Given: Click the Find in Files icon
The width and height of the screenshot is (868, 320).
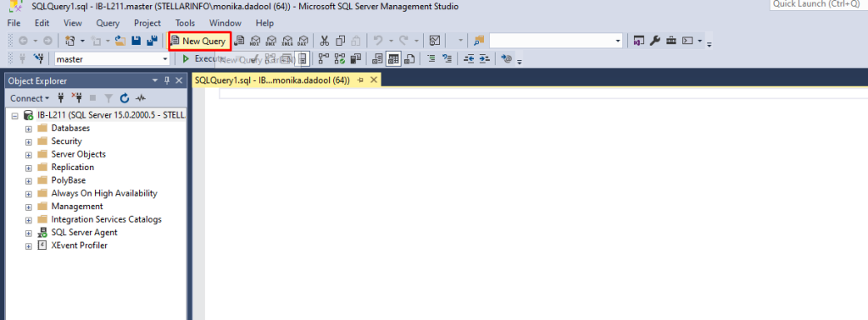Looking at the screenshot, I should (x=479, y=41).
